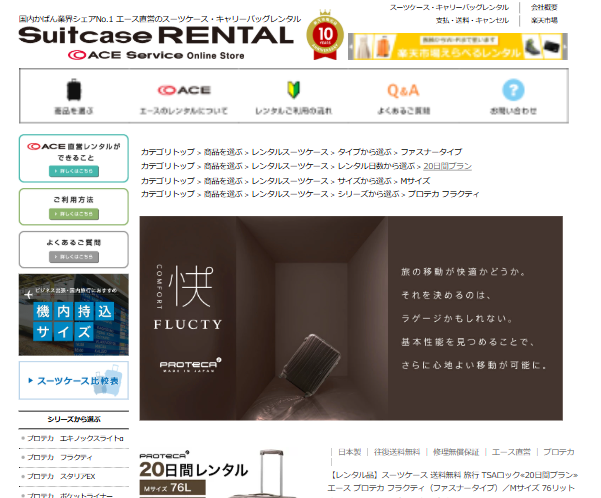Click Mサイズ breadcrumb link

pos(415,181)
